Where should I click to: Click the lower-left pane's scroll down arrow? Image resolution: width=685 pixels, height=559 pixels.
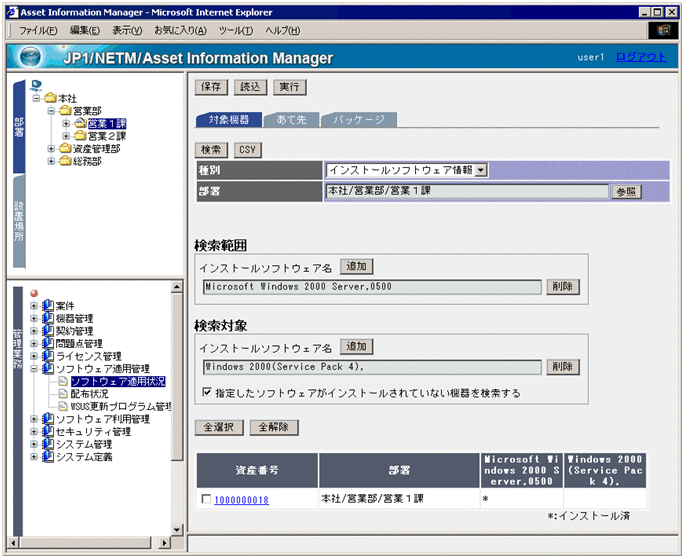(x=176, y=530)
